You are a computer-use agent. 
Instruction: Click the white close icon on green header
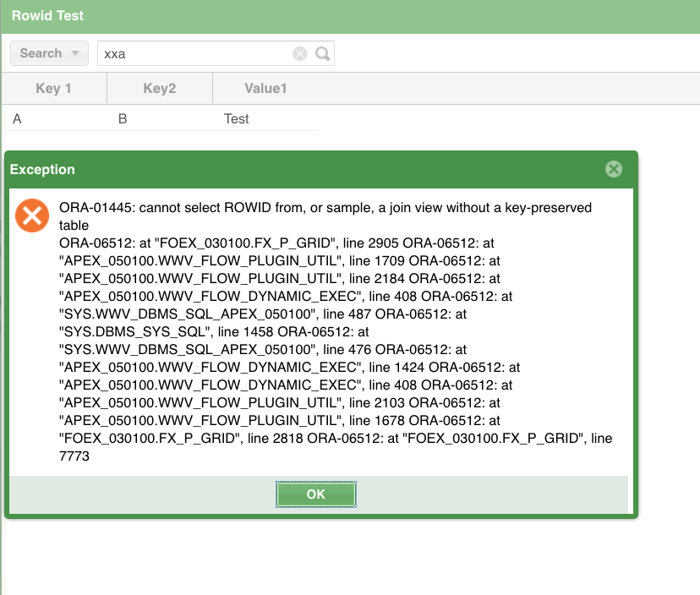pyautogui.click(x=613, y=169)
